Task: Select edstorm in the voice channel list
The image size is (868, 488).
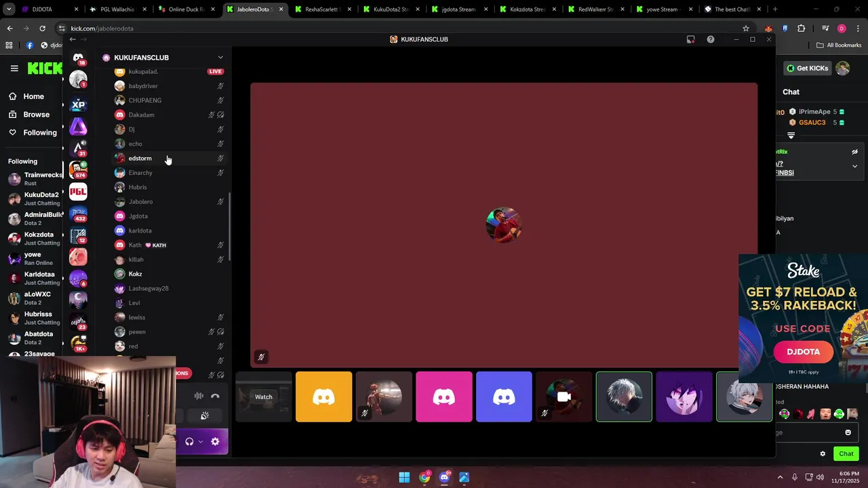Action: point(170,158)
